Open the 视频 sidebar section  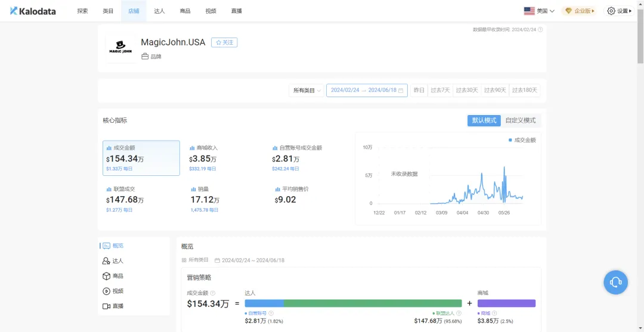tap(113, 291)
